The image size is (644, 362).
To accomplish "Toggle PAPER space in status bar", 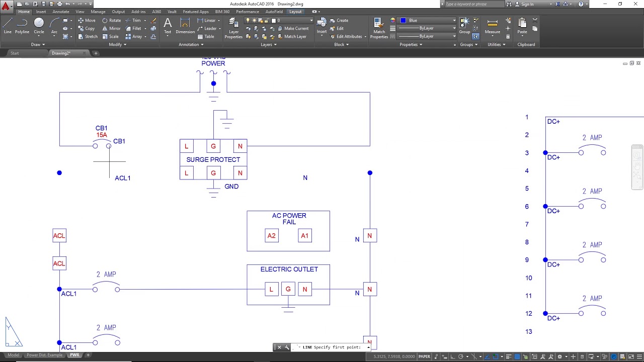I will pos(425,356).
